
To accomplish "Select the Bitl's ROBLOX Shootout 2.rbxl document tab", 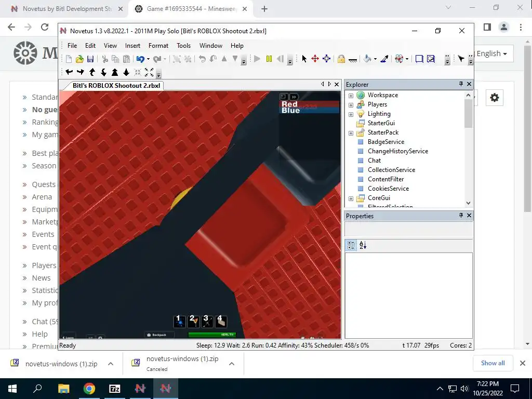I will (x=116, y=86).
